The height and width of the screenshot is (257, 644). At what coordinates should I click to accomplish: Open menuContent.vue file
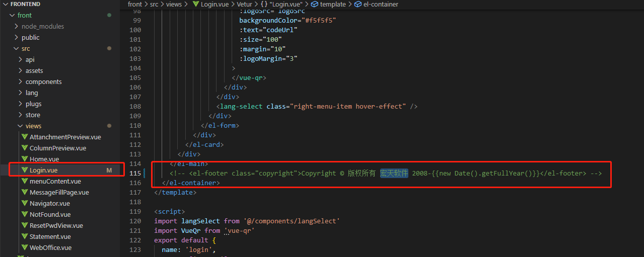(55, 181)
